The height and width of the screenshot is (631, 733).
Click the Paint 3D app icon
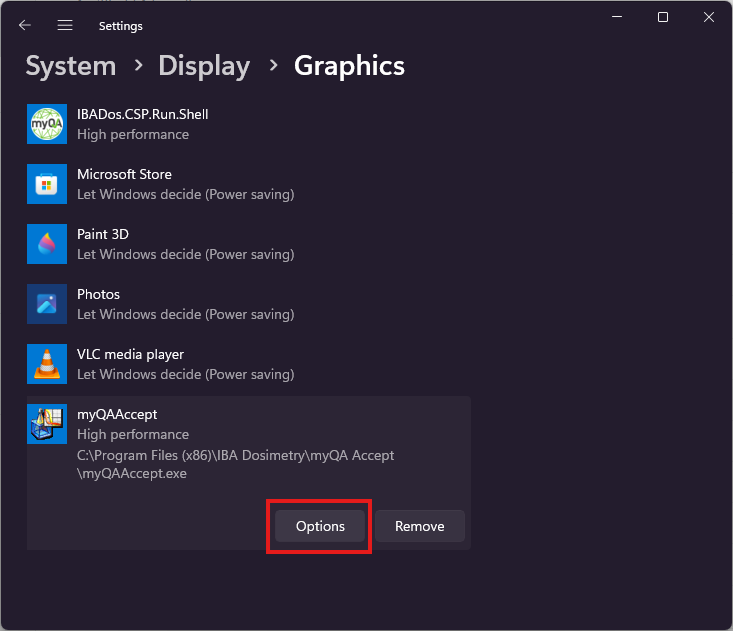47,244
